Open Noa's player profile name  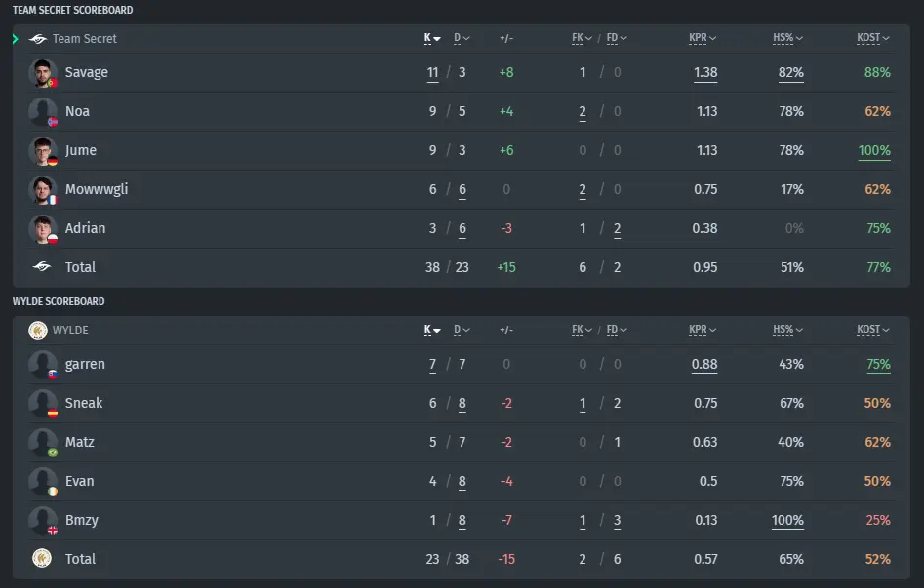click(x=77, y=111)
